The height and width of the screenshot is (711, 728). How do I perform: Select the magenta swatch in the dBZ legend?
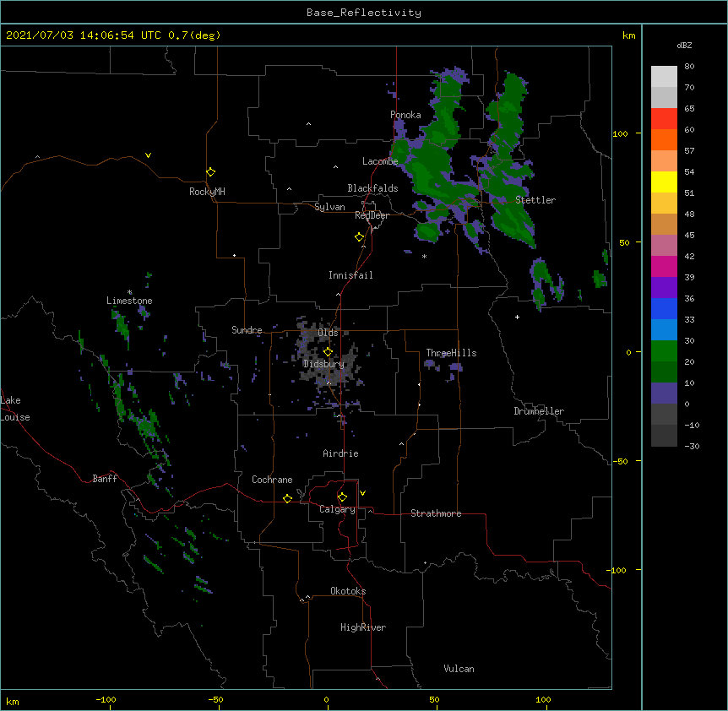664,266
